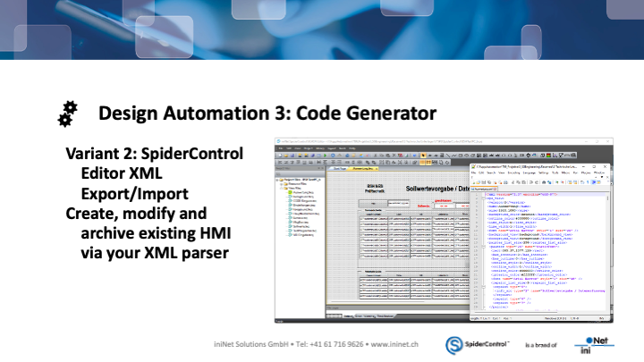Collapse the XML fold marker at line 24
The image size is (644, 362).
coord(483,287)
